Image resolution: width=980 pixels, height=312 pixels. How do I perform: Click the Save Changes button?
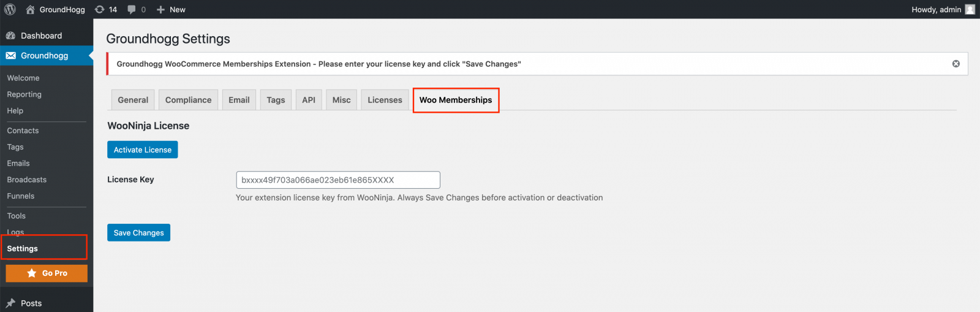click(139, 233)
